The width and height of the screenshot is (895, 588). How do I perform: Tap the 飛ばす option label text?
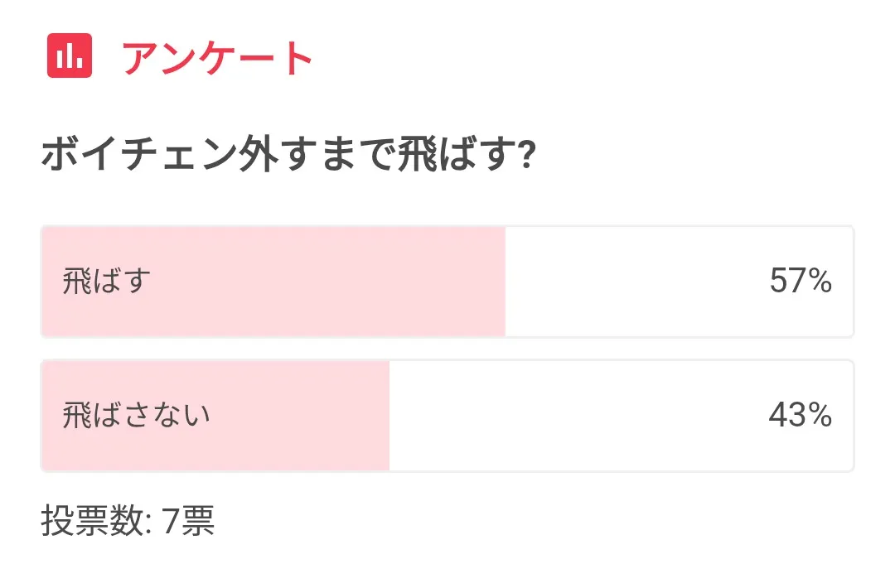[107, 282]
